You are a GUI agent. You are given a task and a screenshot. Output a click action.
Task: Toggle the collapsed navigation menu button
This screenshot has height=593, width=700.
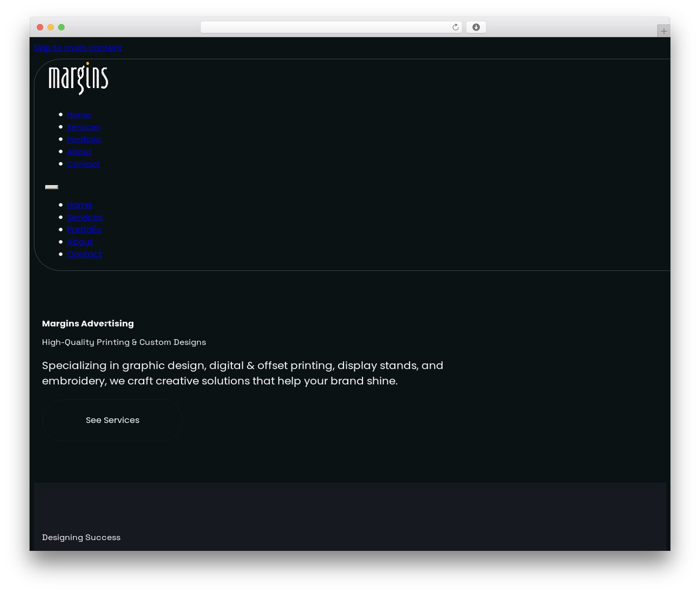coord(51,187)
